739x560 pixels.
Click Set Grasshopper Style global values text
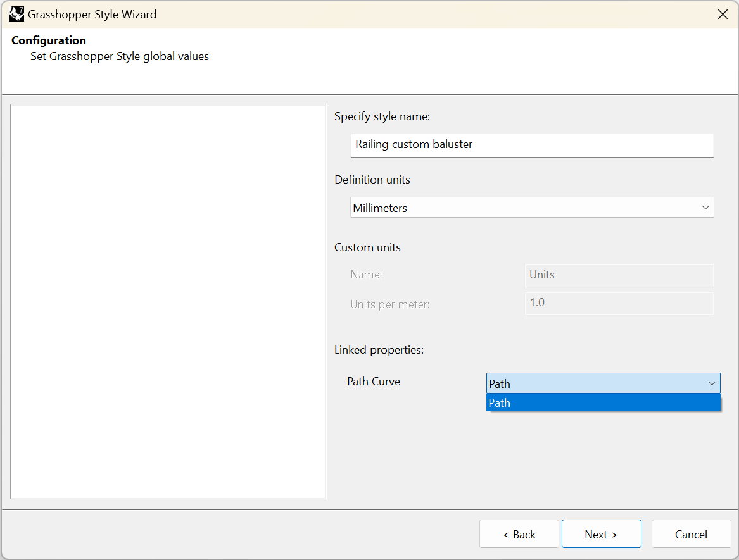119,56
